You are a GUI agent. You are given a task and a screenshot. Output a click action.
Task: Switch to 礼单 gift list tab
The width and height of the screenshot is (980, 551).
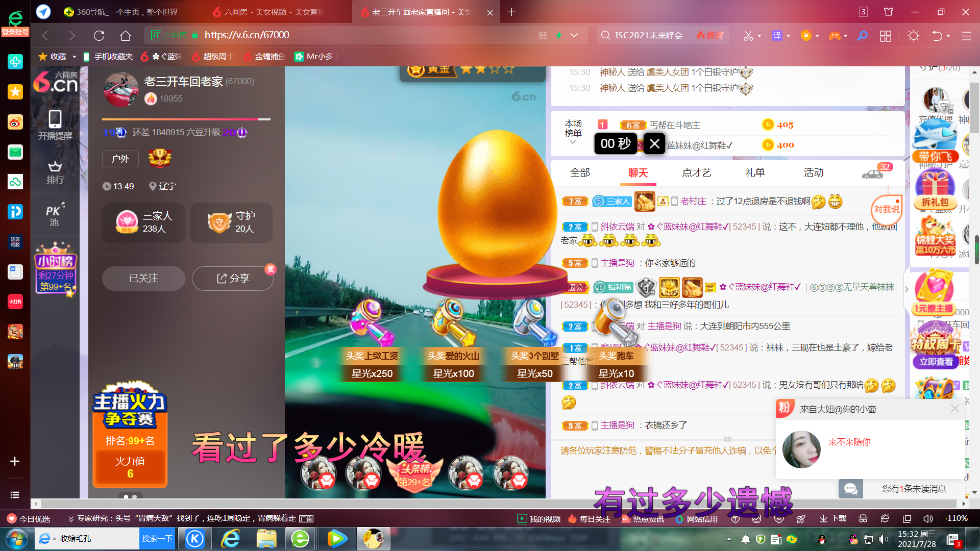point(755,173)
